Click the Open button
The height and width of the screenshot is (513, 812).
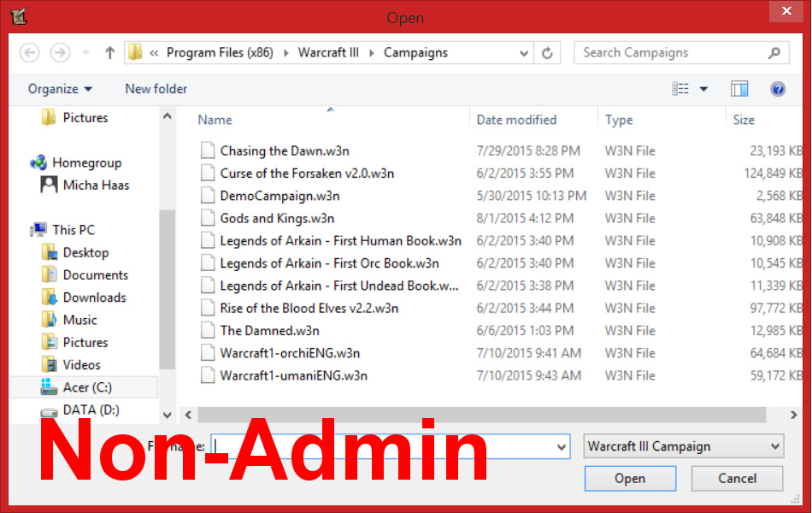[x=630, y=478]
